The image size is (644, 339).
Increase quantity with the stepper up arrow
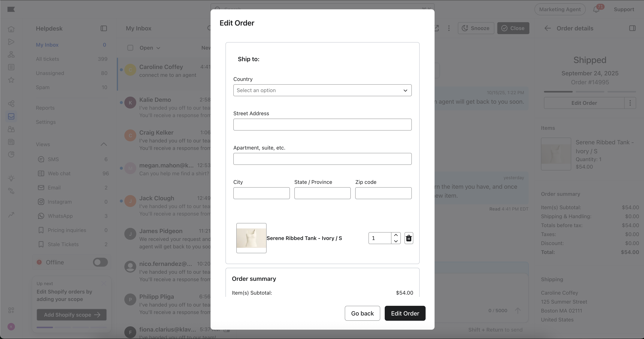(396, 235)
